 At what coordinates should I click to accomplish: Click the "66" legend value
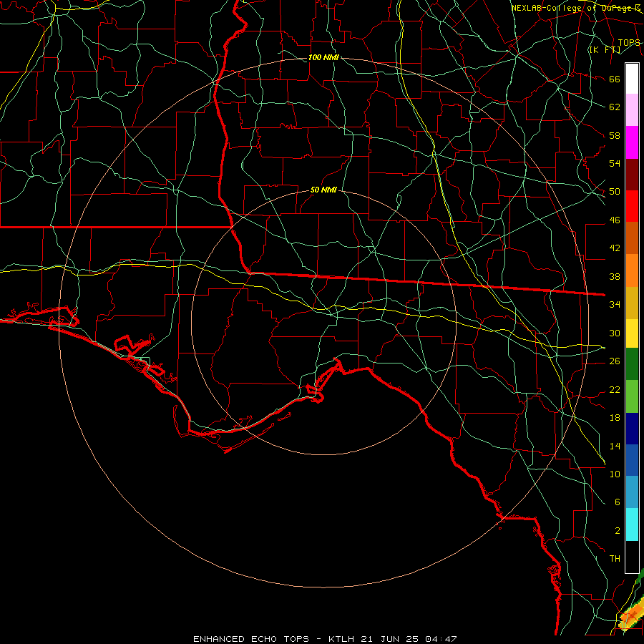coord(615,79)
